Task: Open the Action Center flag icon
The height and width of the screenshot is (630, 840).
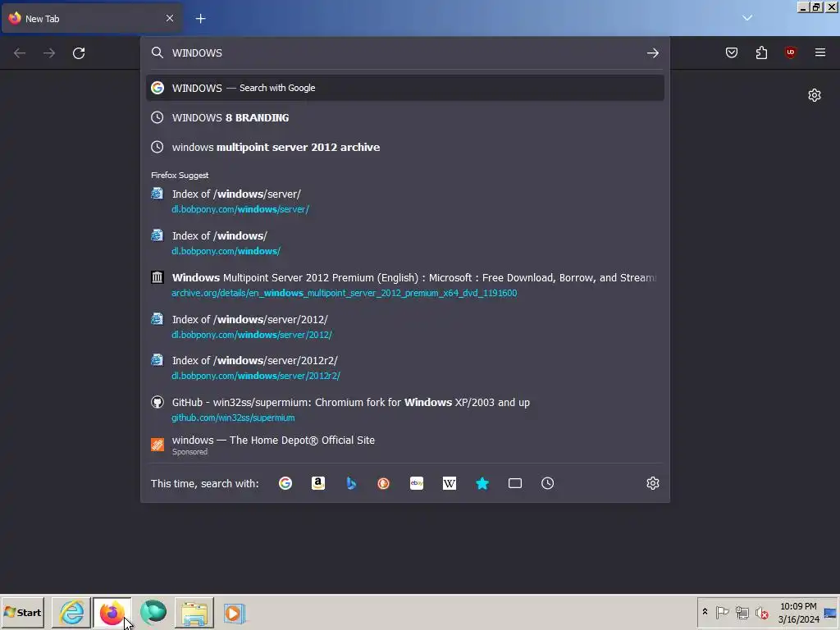Action: pos(722,612)
